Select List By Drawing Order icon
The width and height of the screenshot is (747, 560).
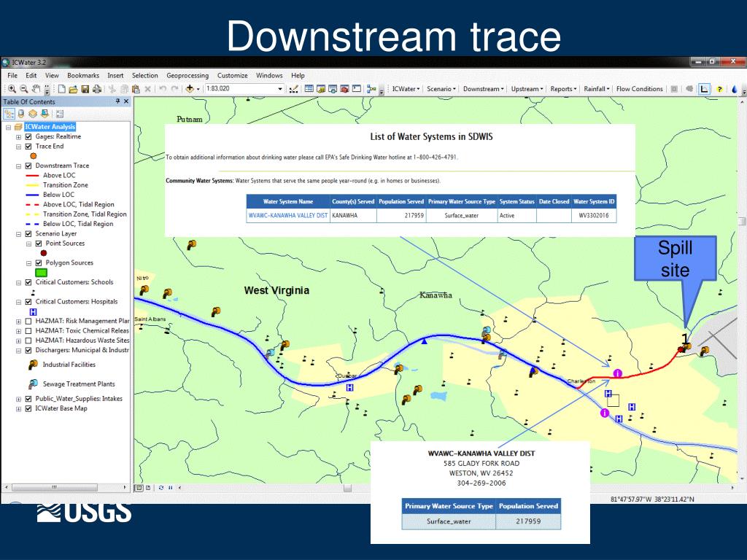click(x=9, y=114)
